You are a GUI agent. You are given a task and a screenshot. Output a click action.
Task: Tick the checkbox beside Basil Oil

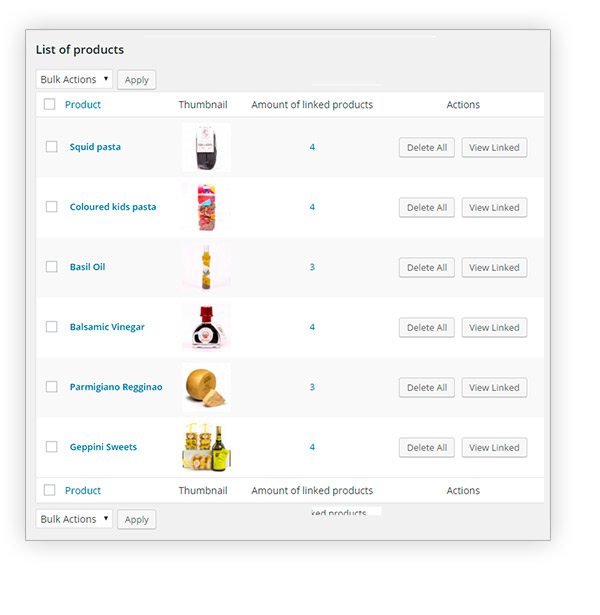tap(51, 267)
